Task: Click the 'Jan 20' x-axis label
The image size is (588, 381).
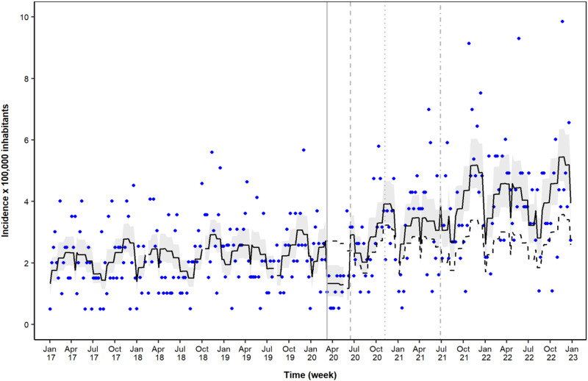Action: pyautogui.click(x=311, y=353)
